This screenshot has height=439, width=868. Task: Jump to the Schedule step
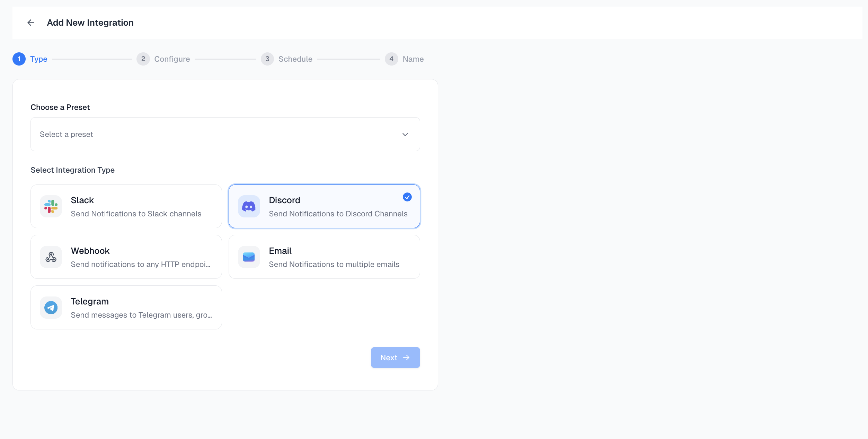(295, 59)
